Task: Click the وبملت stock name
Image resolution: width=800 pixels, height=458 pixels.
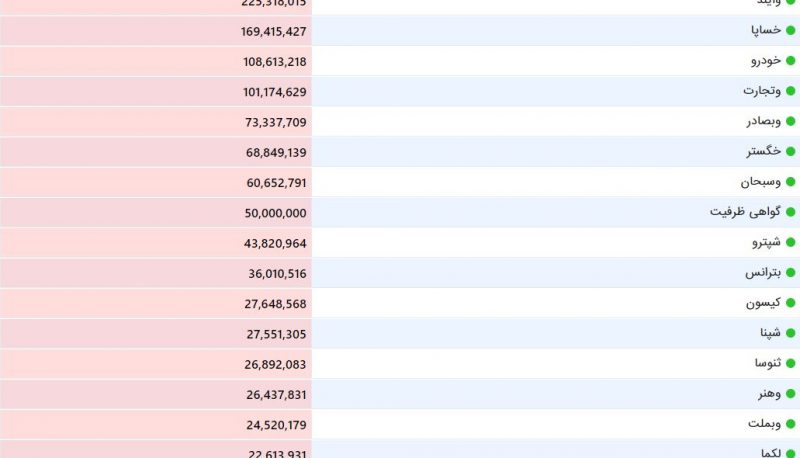Action: tap(764, 424)
